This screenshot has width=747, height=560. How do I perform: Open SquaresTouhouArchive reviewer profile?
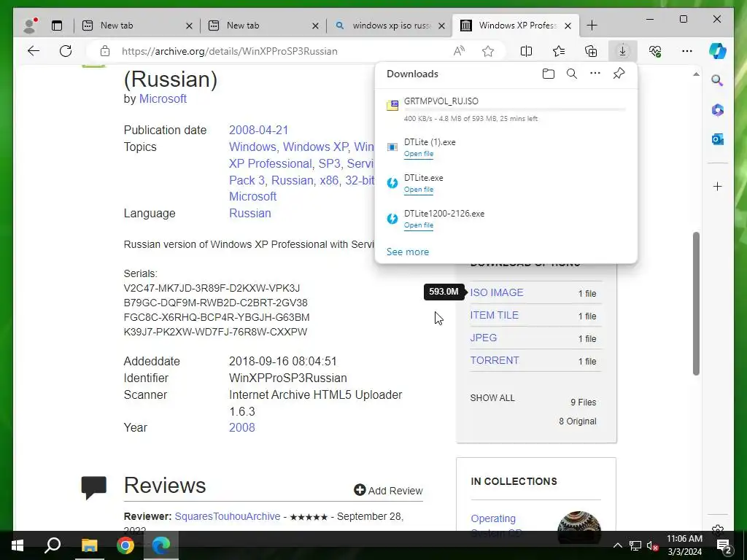(x=228, y=517)
